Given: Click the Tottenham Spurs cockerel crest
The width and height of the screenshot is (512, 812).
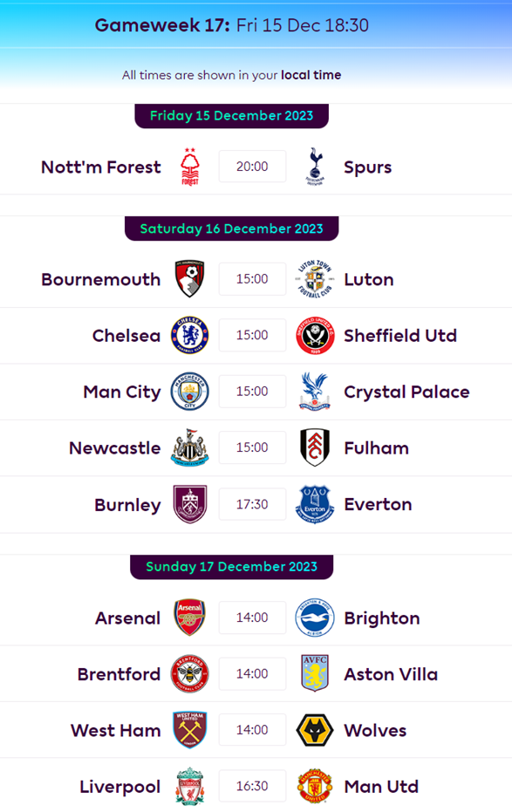Looking at the screenshot, I should (315, 167).
